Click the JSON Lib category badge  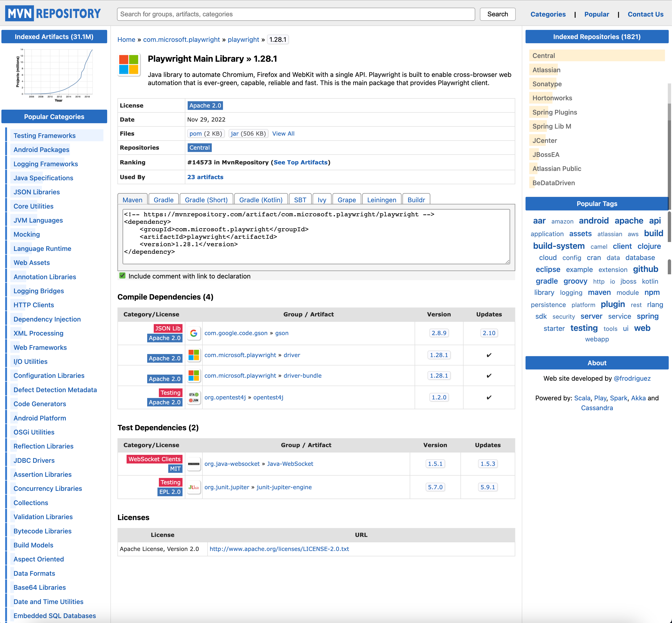tap(168, 328)
